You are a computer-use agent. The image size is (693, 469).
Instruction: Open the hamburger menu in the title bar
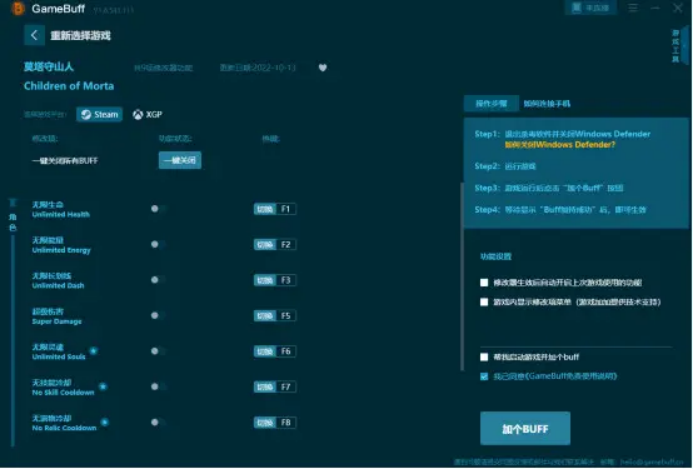633,8
